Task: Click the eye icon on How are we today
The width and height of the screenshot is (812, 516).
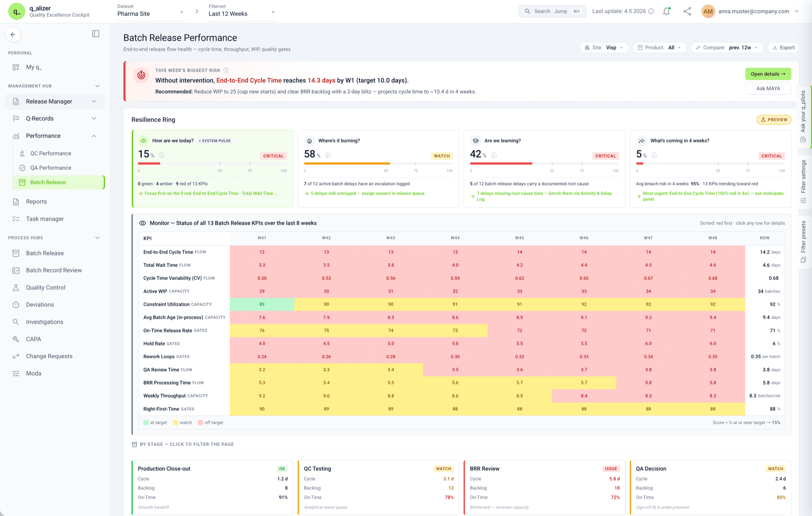Action: tap(143, 141)
